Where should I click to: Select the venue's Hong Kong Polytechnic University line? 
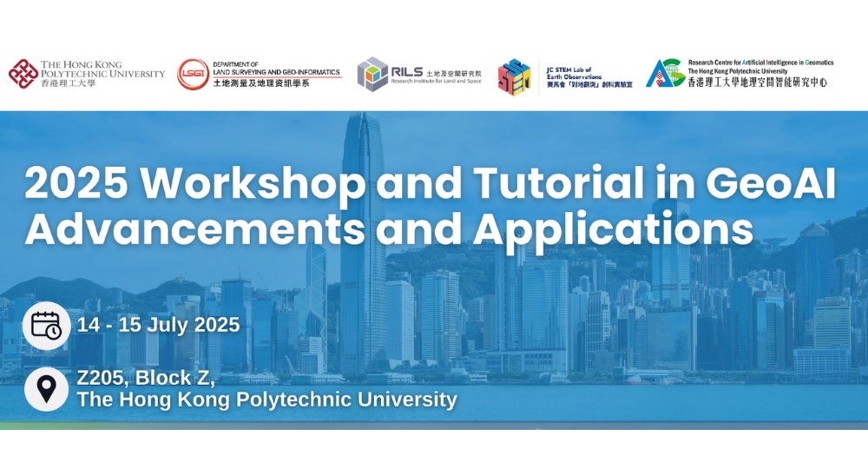[266, 400]
